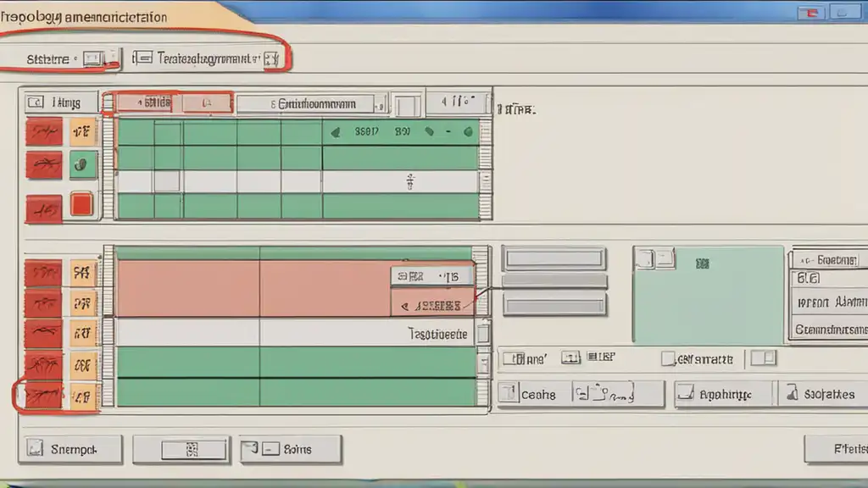Click the red icon in the lower grid's fourth row
Viewport: 868px width, 488px height.
pos(44,364)
